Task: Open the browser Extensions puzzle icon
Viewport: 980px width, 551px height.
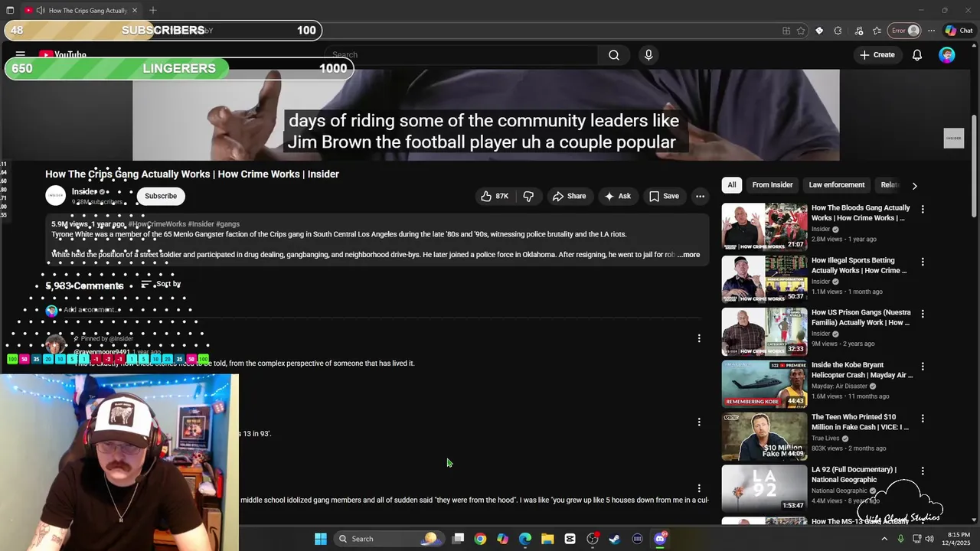Action: [838, 31]
